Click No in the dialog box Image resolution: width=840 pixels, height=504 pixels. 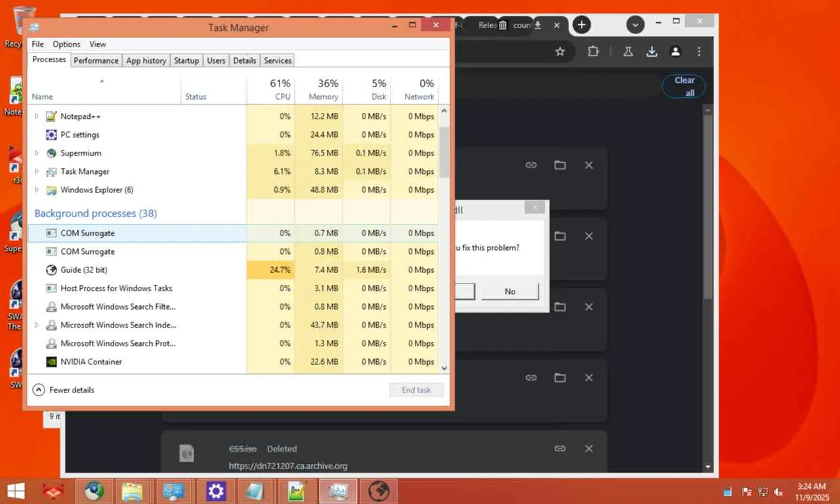click(x=510, y=291)
